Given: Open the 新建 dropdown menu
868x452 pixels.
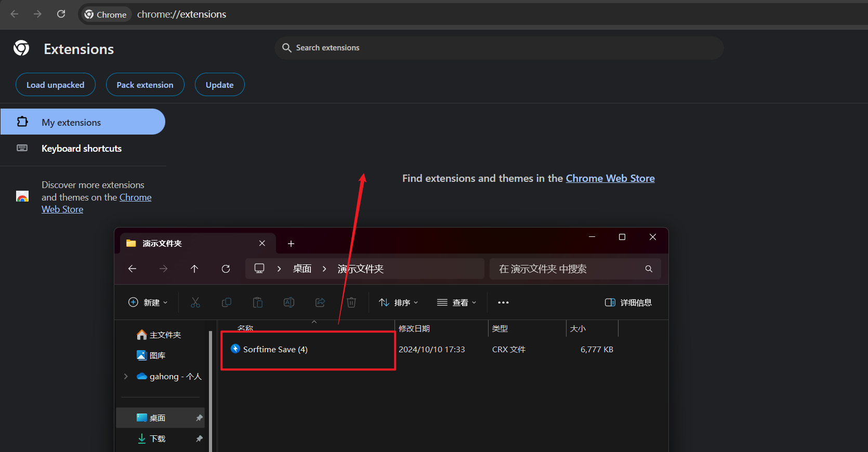Looking at the screenshot, I should 148,302.
